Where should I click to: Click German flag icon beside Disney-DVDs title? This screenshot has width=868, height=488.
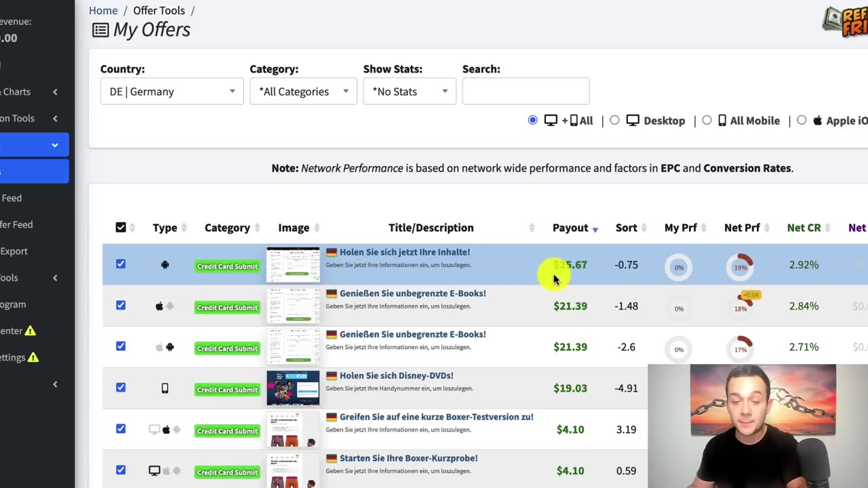tap(331, 375)
